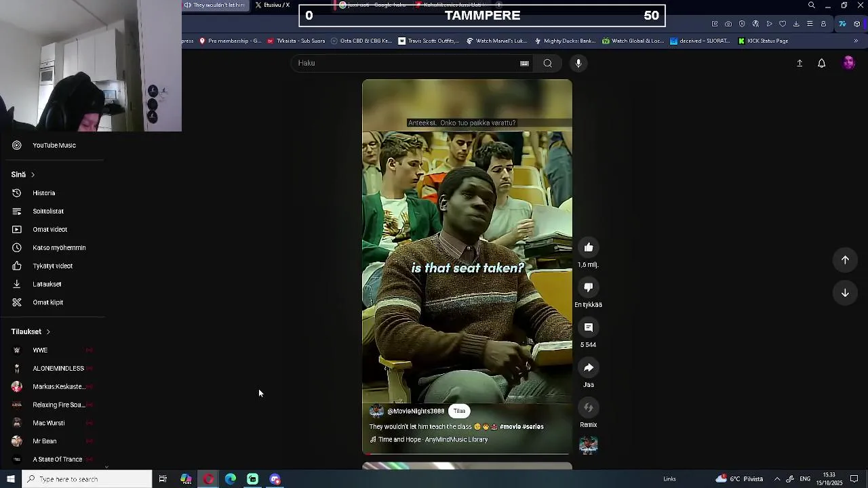Open the #series hashtag link

tap(533, 427)
